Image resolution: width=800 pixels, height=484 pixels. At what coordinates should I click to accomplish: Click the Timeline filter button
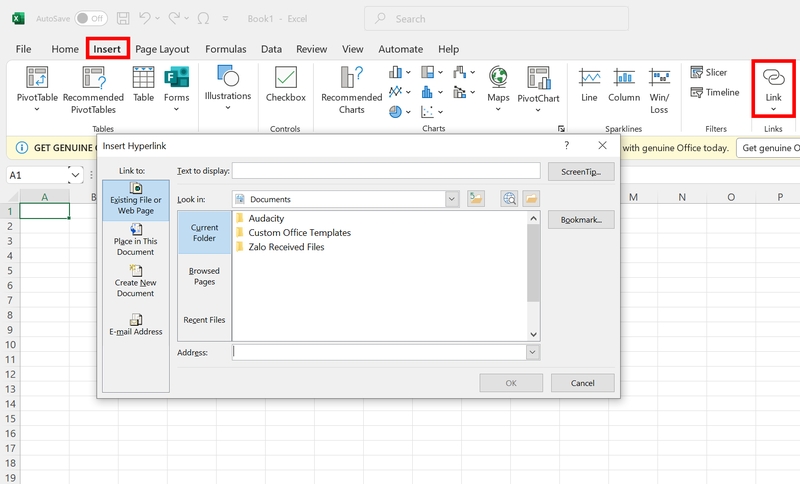click(x=714, y=92)
